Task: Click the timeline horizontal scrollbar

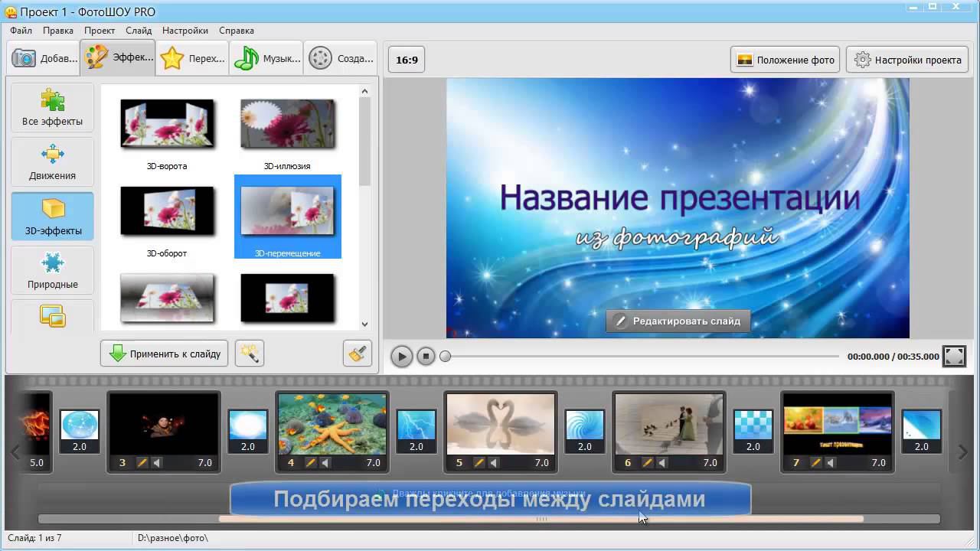Action: 541,519
